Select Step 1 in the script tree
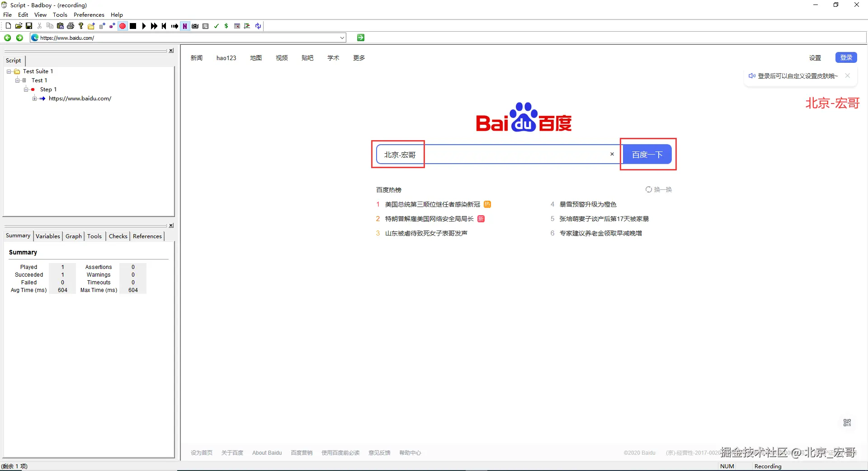 coord(48,89)
